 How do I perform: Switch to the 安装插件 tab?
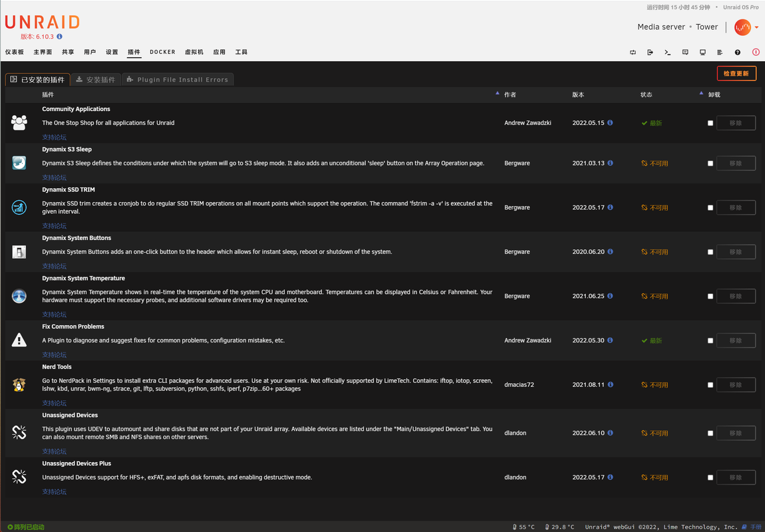pyautogui.click(x=96, y=80)
